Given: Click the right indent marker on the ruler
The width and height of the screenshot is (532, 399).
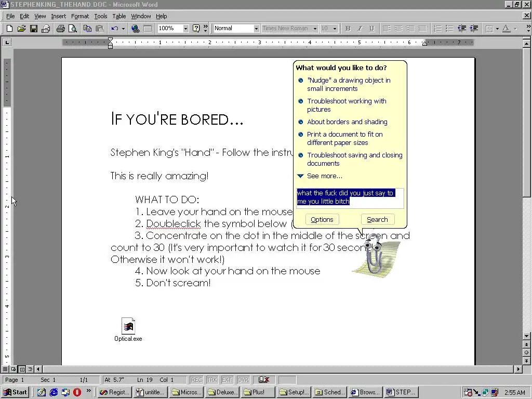Looking at the screenshot, I should pos(424,44).
